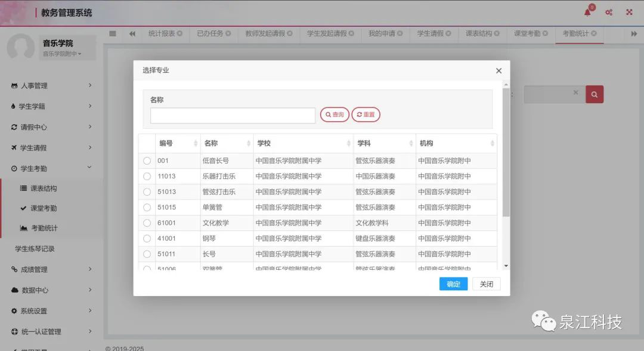
Task: Choose the radio button beside 单簧管
Action: pos(147,207)
